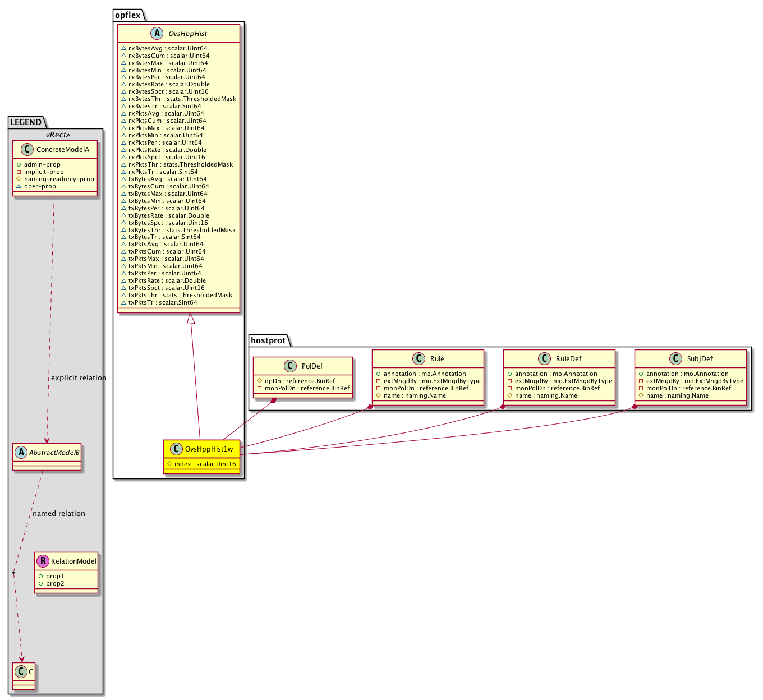763x700 pixels.
Task: Click the 'C' icon next to PolDef
Action: coord(291,366)
